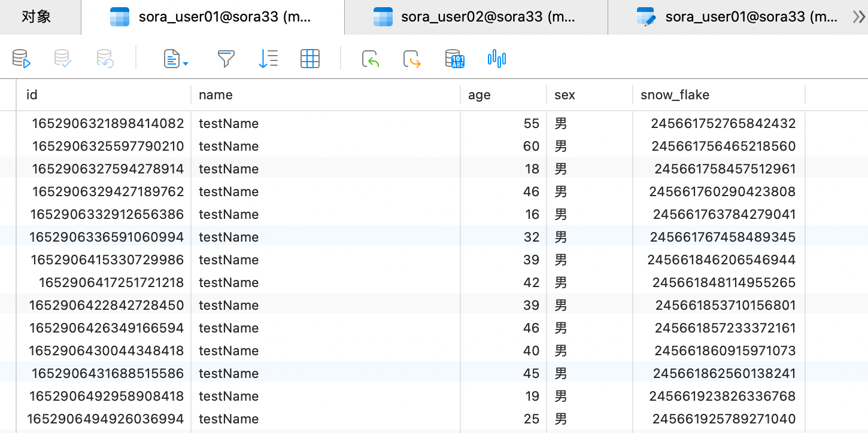
Task: Switch to the 对象 tab
Action: pyautogui.click(x=36, y=17)
